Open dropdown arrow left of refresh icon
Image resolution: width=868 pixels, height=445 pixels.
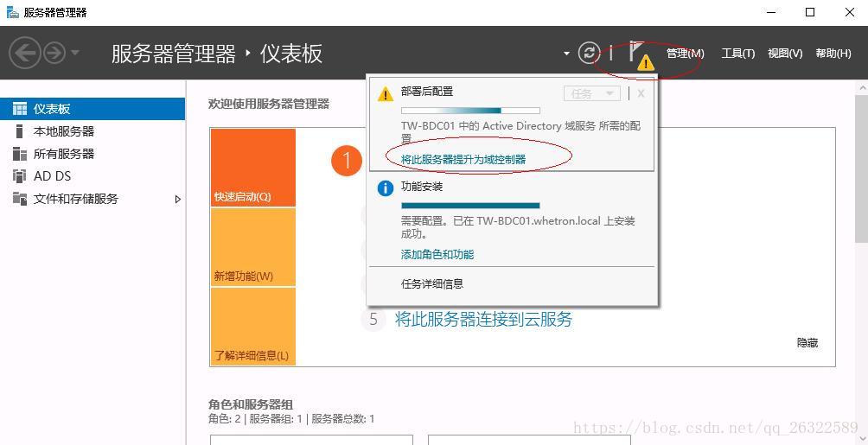[x=566, y=54]
